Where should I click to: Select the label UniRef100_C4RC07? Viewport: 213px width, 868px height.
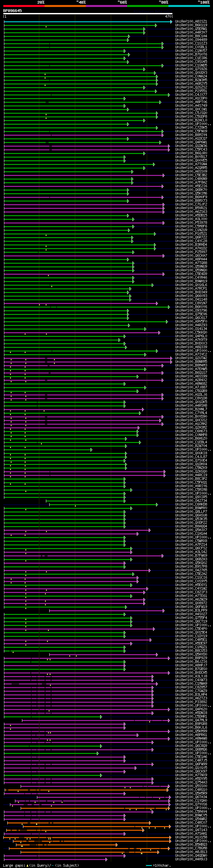191,823
